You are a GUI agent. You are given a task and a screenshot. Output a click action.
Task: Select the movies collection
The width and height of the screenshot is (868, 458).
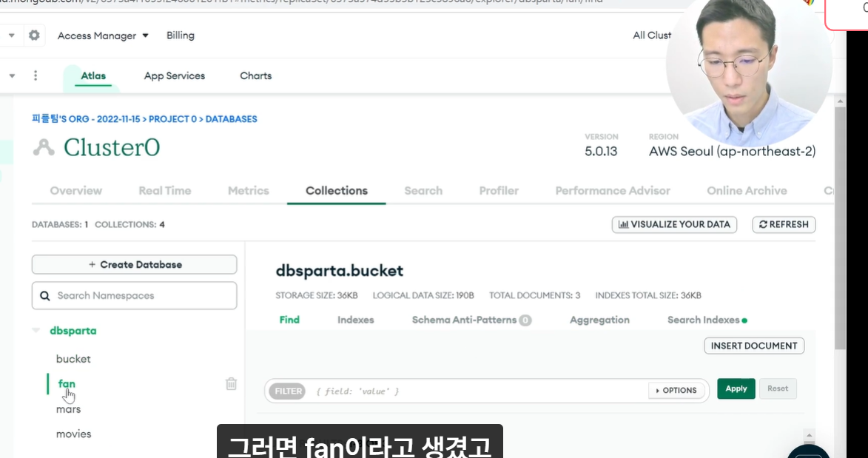pyautogui.click(x=73, y=434)
